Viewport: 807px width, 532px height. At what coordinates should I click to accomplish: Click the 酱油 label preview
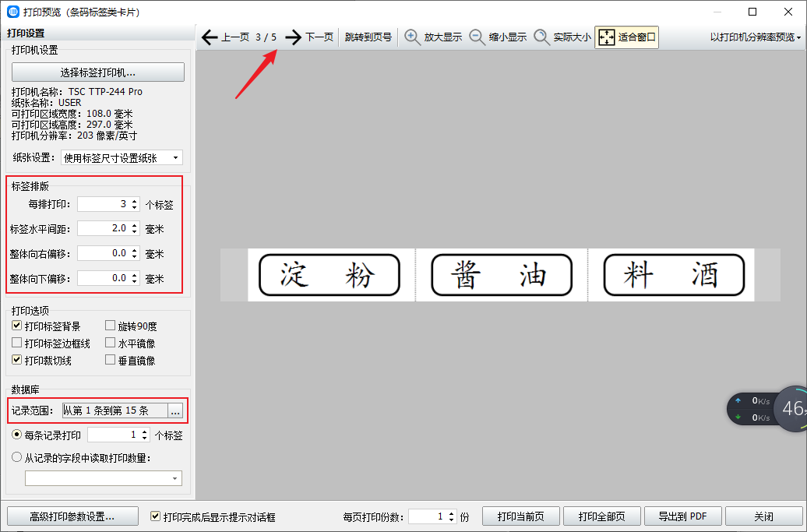501,275
